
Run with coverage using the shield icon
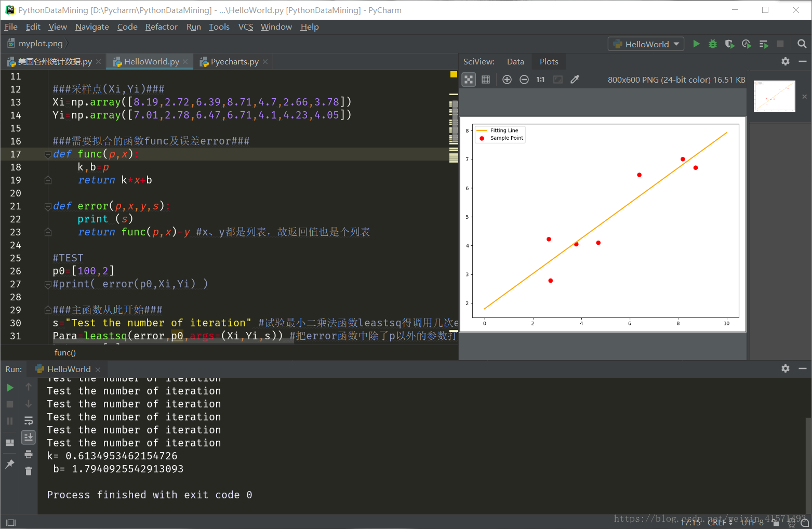[x=729, y=44]
